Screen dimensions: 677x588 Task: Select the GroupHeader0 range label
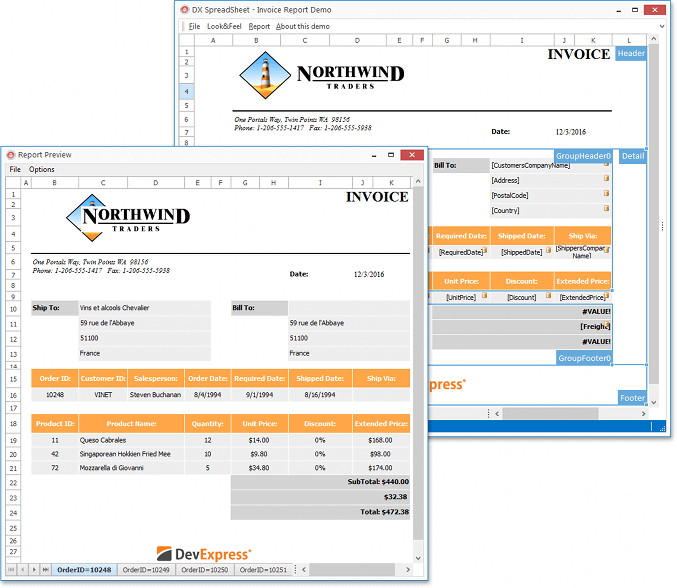point(583,156)
